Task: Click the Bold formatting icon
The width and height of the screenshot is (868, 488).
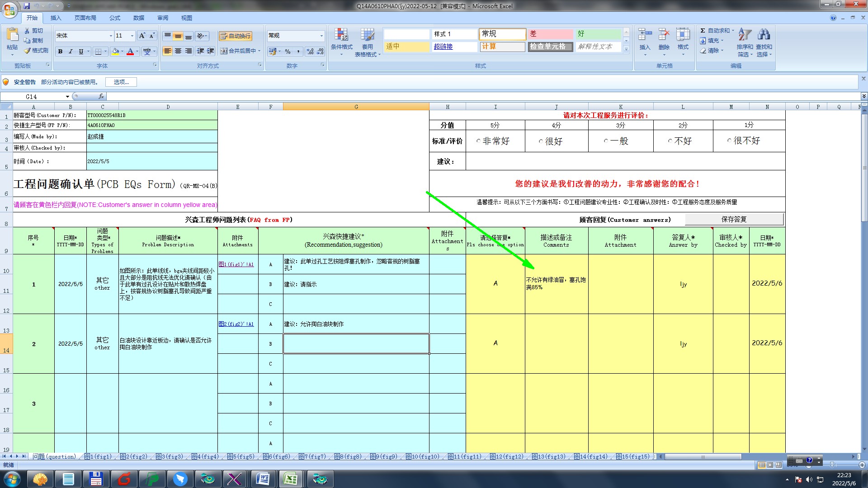Action: (x=60, y=52)
